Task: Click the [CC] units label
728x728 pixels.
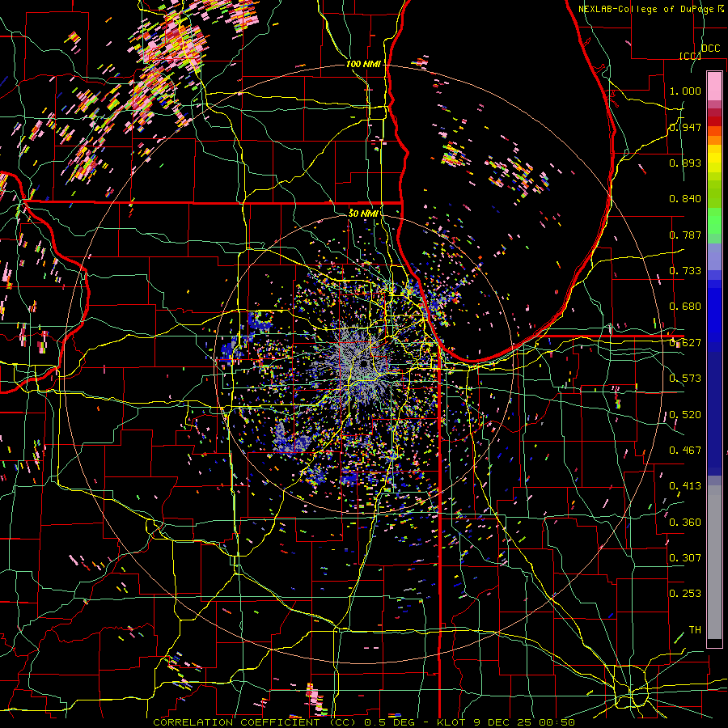Action: [x=691, y=56]
